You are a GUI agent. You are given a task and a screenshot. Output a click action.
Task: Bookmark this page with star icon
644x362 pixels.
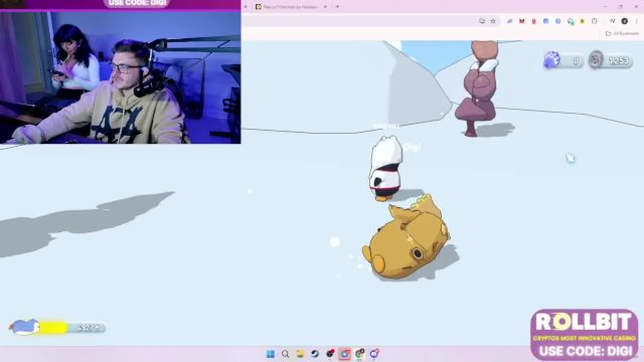point(493,21)
